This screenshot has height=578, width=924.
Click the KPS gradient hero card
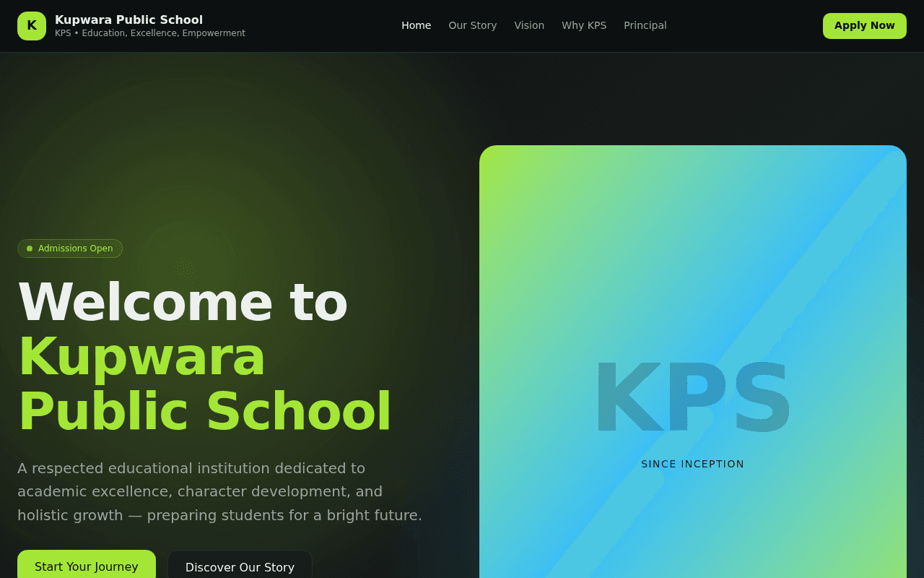(x=693, y=361)
